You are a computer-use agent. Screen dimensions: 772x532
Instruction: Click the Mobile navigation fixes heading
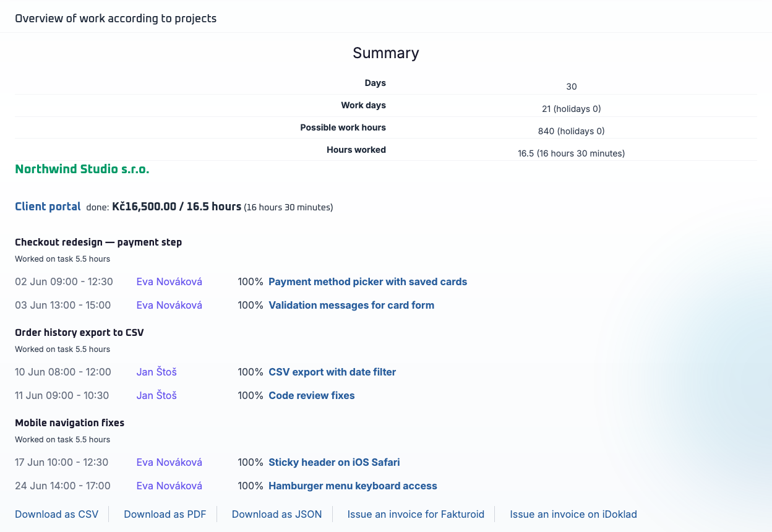(x=70, y=423)
